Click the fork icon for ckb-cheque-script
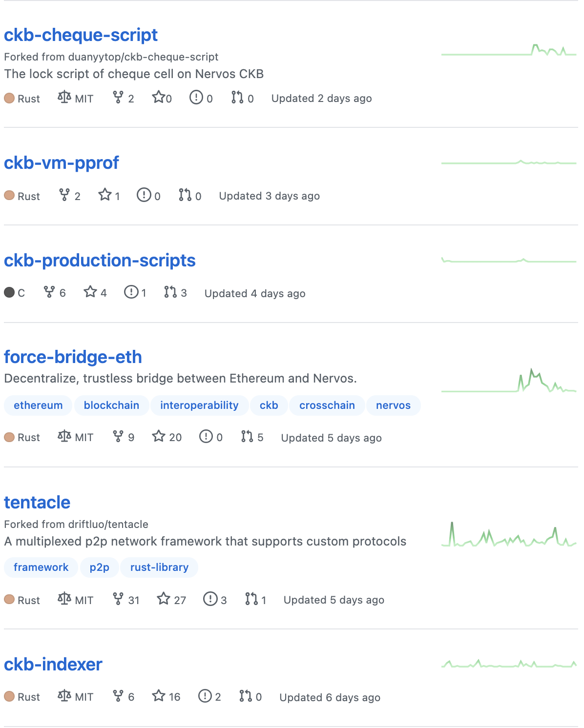Viewport: 584px width, 728px height. point(118,97)
